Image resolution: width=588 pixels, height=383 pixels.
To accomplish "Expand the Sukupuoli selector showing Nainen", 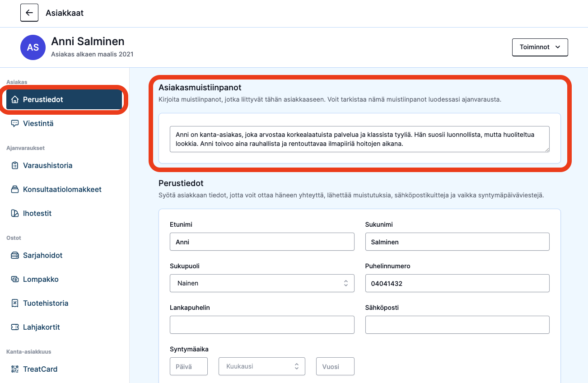I will pos(262,283).
